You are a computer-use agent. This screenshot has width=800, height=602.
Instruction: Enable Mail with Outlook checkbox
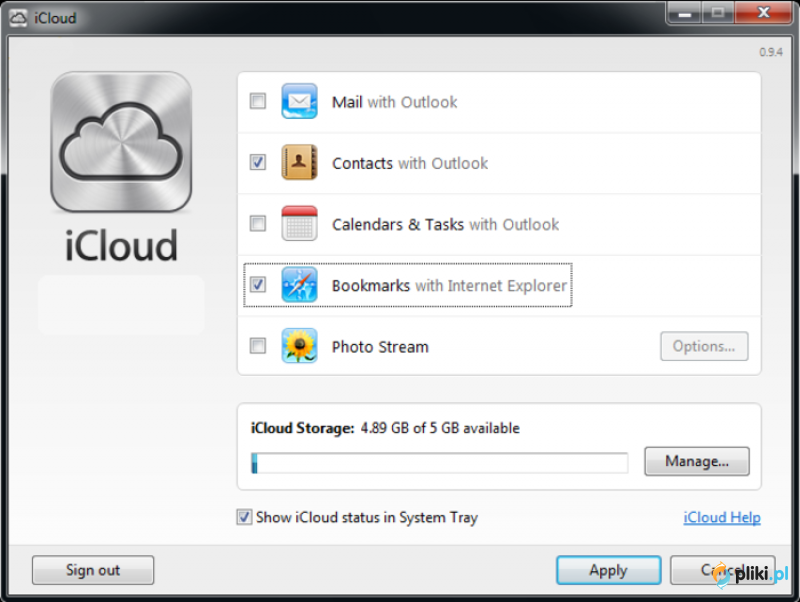click(x=258, y=101)
